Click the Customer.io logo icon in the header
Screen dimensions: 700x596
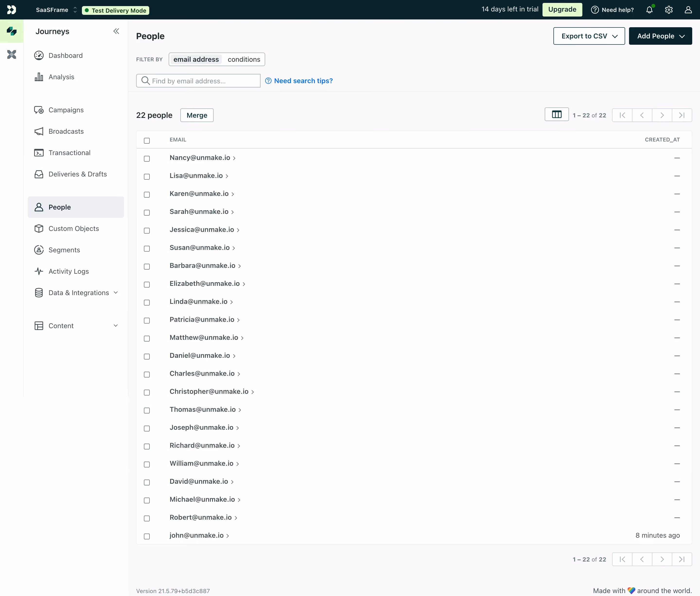(x=11, y=10)
